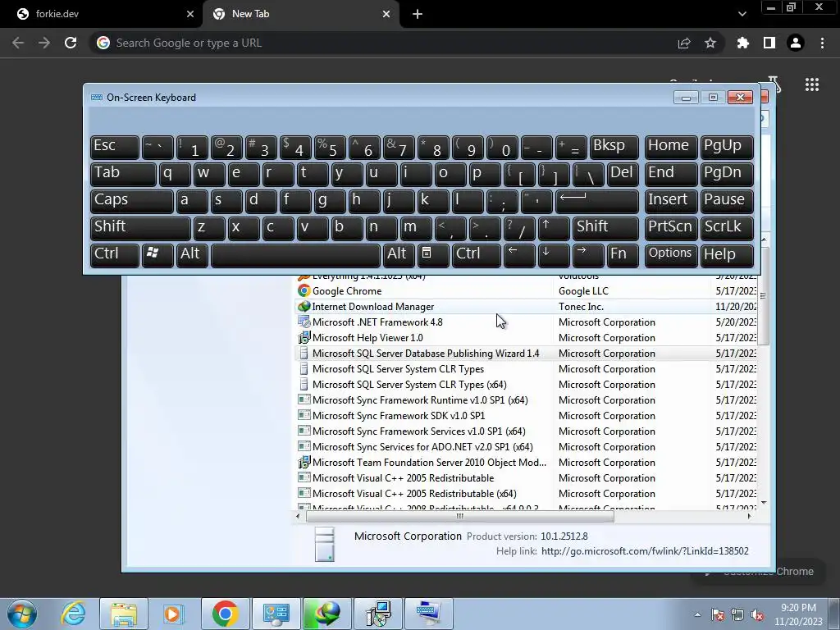Toggle the right Alt key on keyboard
The height and width of the screenshot is (630, 840).
click(399, 255)
